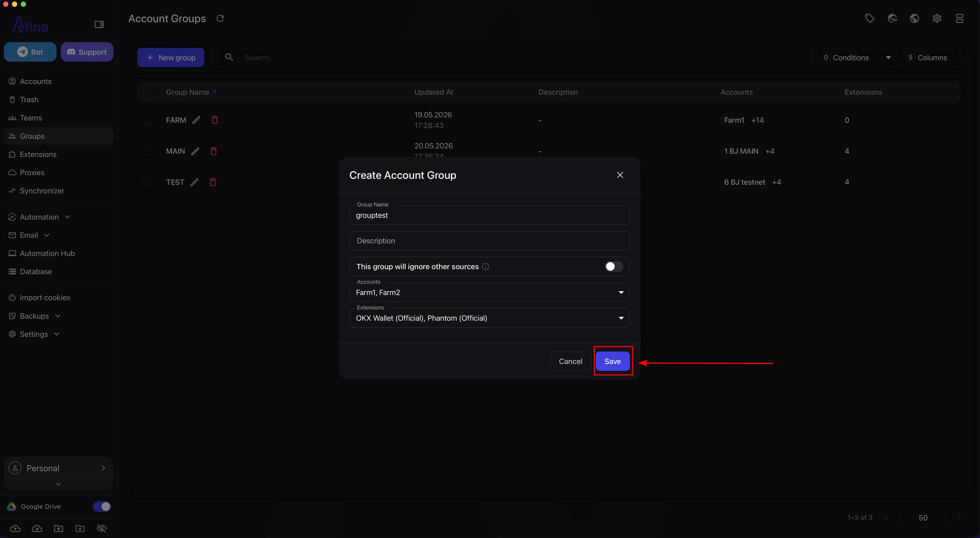Open the Accounts dropdown in dialog
This screenshot has width=980, height=538.
coord(489,292)
